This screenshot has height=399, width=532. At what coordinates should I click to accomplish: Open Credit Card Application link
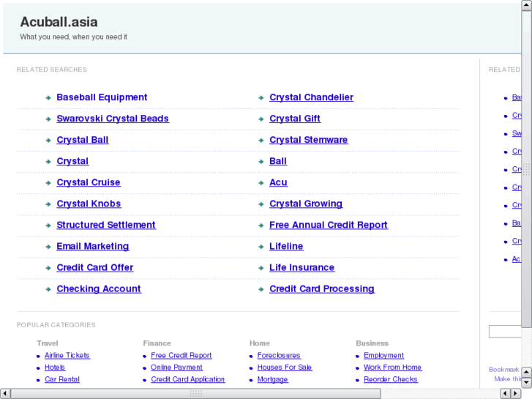pos(188,379)
